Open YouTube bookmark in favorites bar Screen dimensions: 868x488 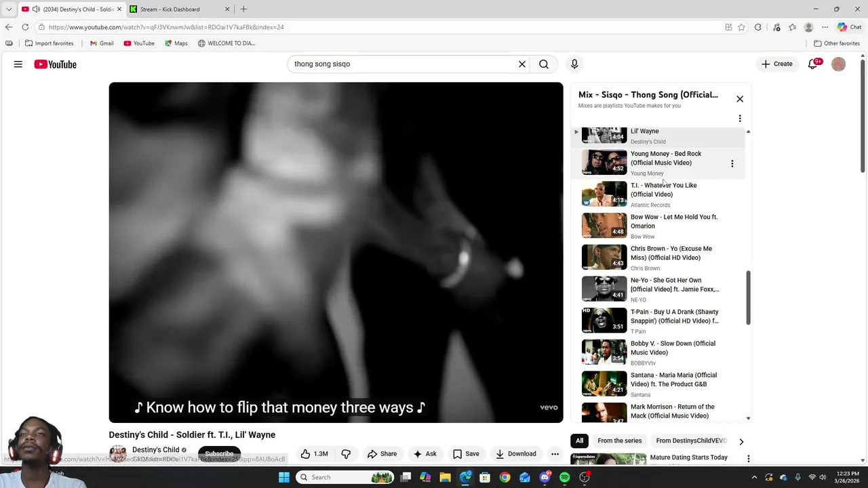(x=139, y=43)
